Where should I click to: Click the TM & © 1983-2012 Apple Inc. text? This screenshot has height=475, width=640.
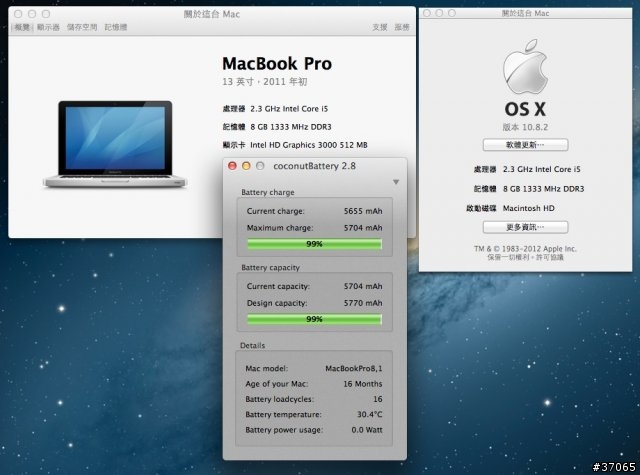525,249
